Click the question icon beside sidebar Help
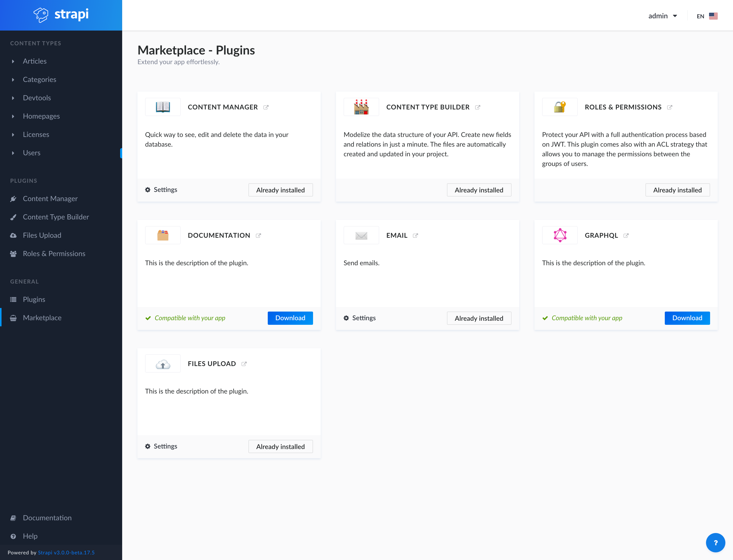 [13, 536]
